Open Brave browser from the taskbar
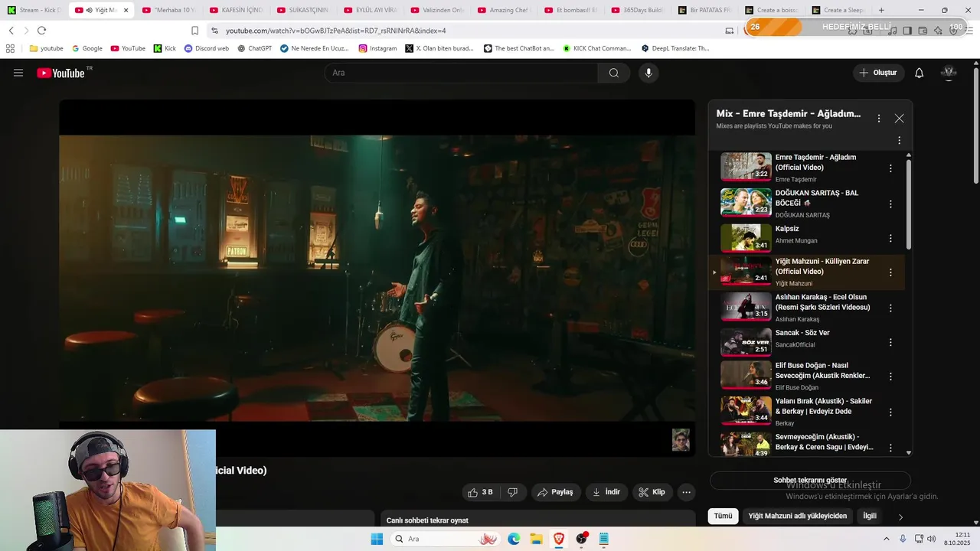Viewport: 980px width, 551px height. 559,539
